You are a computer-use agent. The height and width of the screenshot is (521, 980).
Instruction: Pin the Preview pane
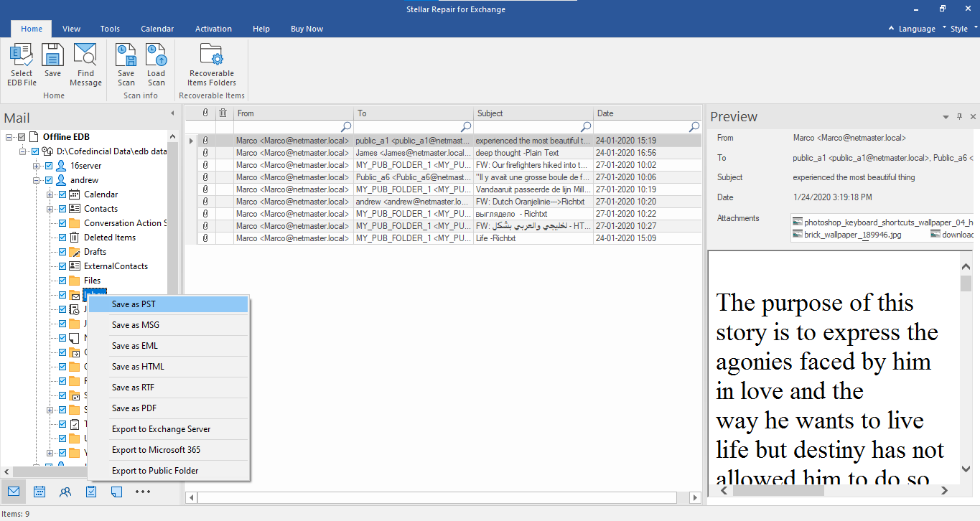[960, 116]
